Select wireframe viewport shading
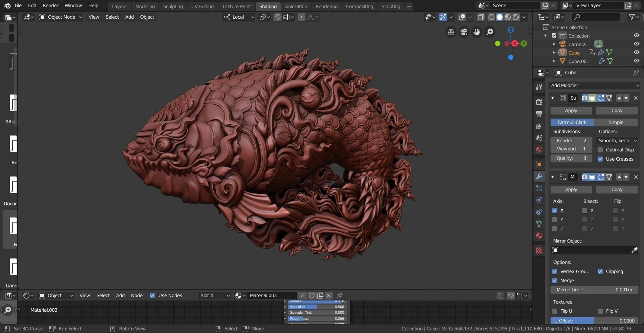Screen dimensions: 644x333 coord(491,17)
